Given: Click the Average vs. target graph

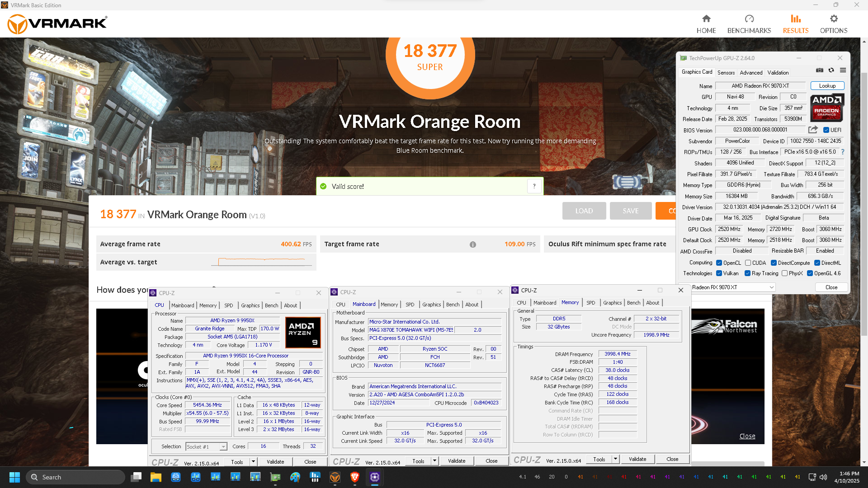Looking at the screenshot, I should [x=262, y=262].
